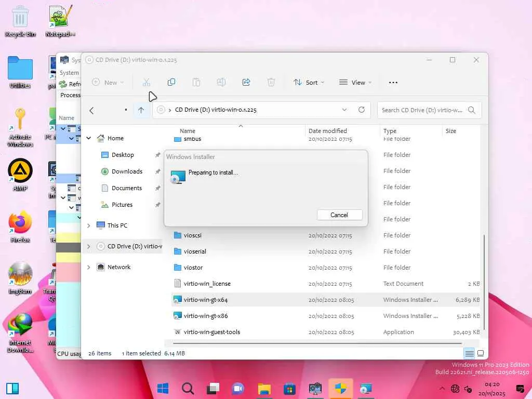This screenshot has width=532, height=399.
Task: Open ImgBurn desktop shortcut
Action: [x=20, y=278]
